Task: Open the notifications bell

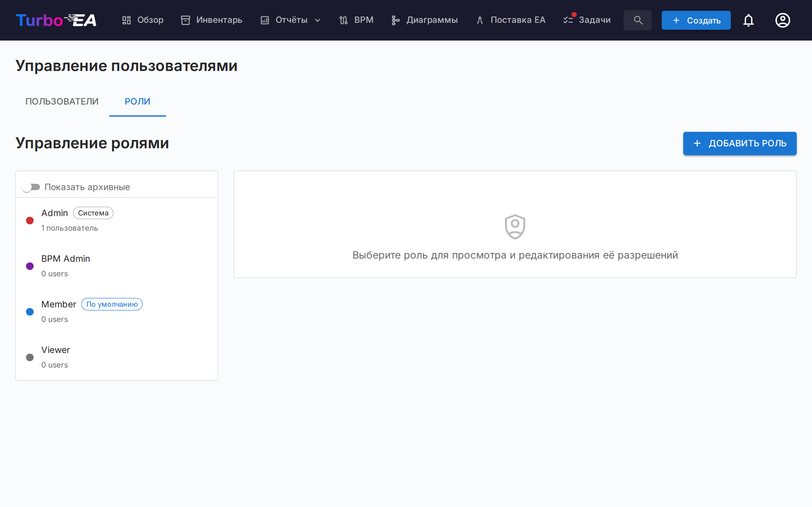Action: [x=748, y=20]
